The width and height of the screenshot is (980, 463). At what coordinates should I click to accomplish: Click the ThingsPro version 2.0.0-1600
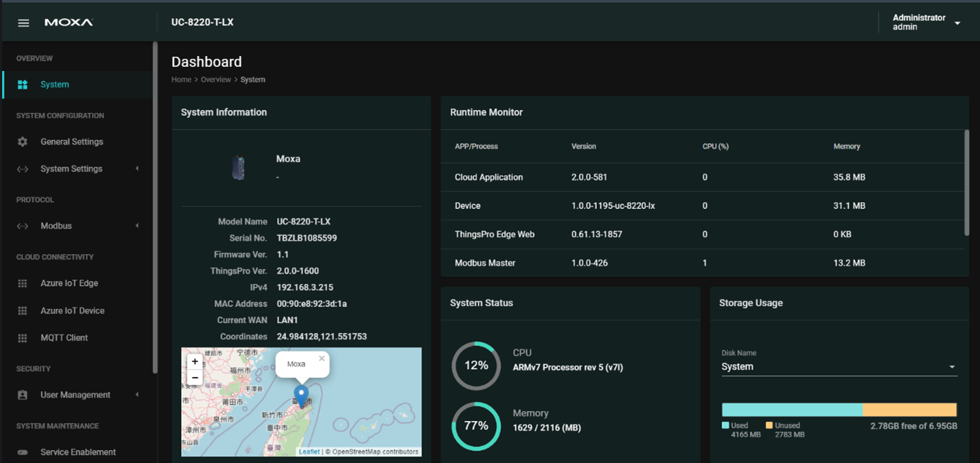298,271
